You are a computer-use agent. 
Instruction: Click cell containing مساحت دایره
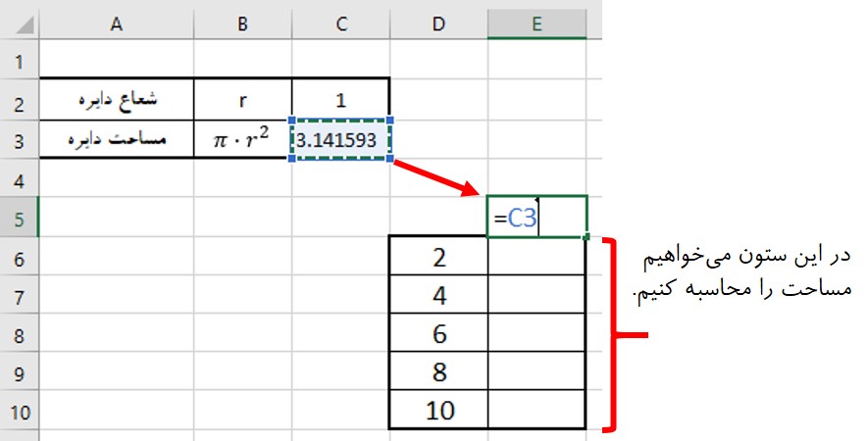[117, 139]
